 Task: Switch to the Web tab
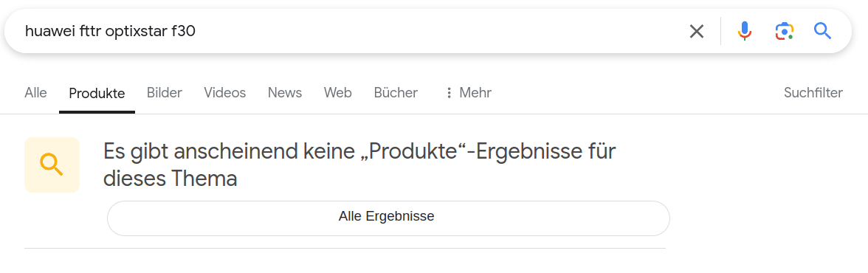click(x=338, y=92)
